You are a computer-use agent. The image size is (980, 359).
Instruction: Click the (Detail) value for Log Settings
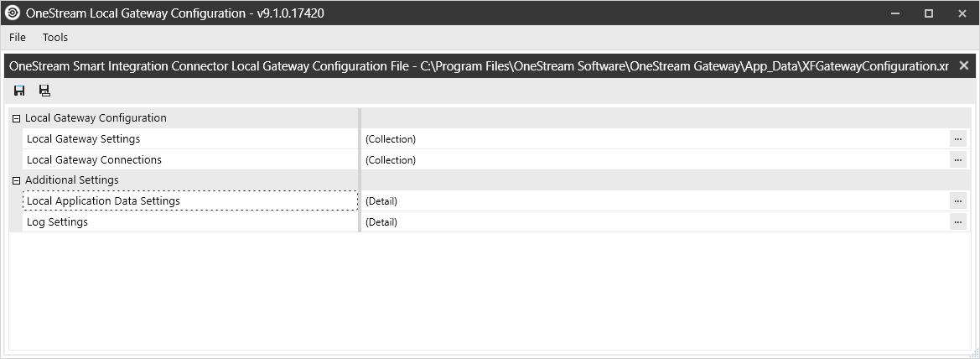coord(381,222)
